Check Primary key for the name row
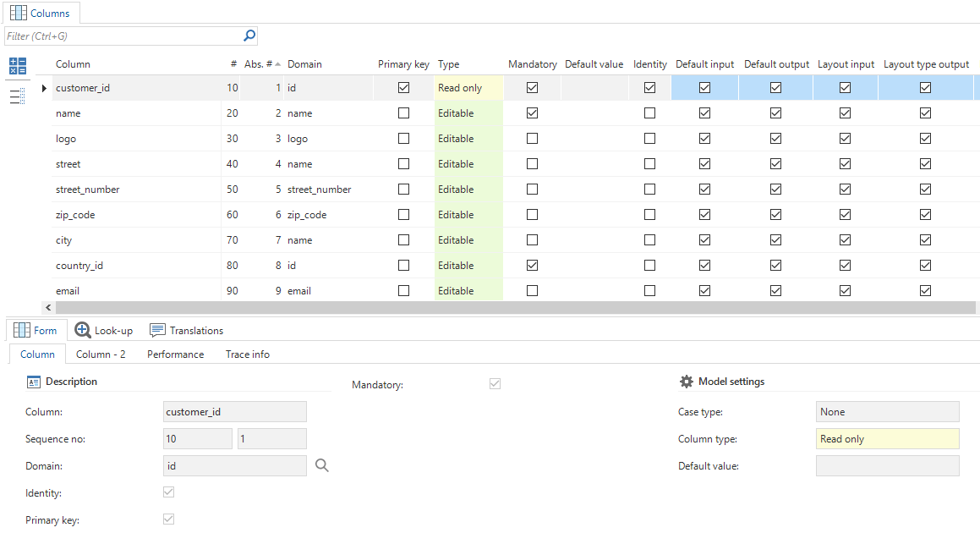The width and height of the screenshot is (980, 544). tap(403, 113)
